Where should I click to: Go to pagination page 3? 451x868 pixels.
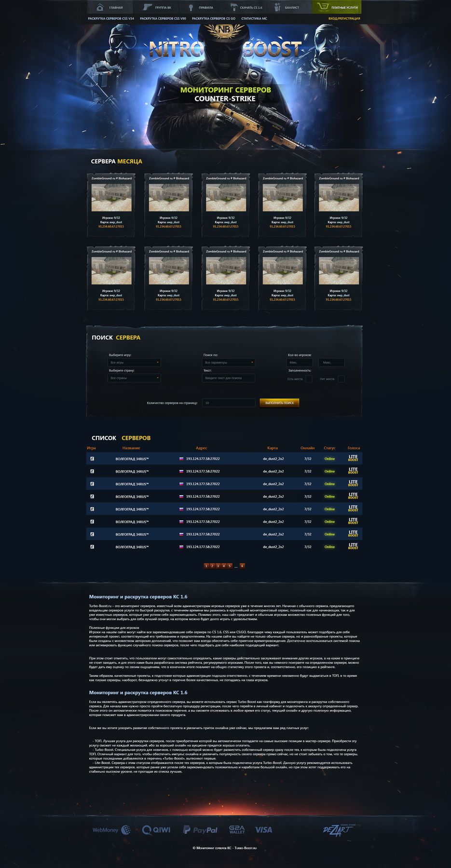point(218,566)
